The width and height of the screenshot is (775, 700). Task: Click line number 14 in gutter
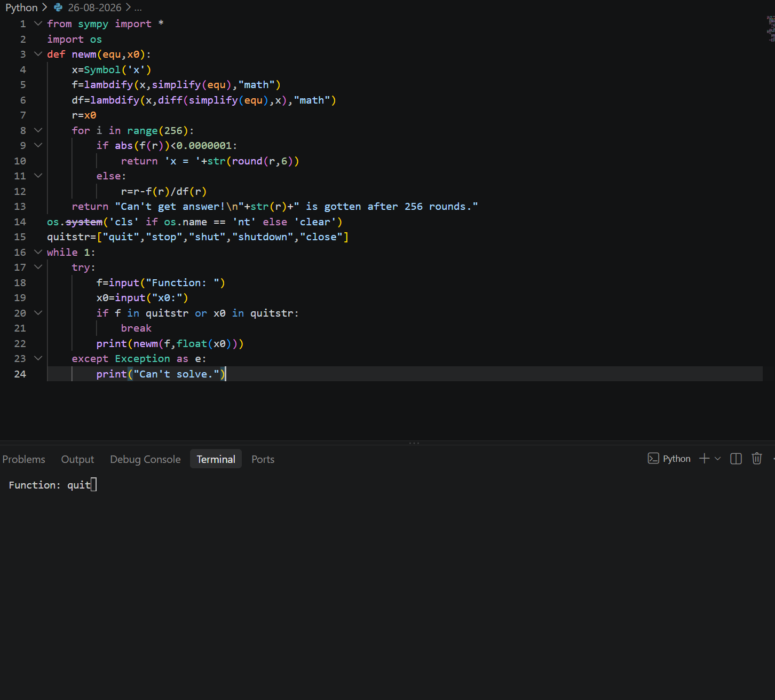pos(20,222)
